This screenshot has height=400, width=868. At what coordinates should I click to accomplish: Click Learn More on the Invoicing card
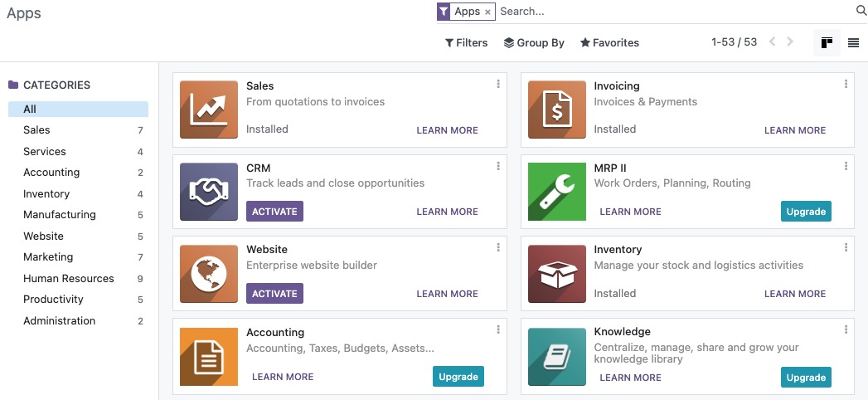[795, 130]
